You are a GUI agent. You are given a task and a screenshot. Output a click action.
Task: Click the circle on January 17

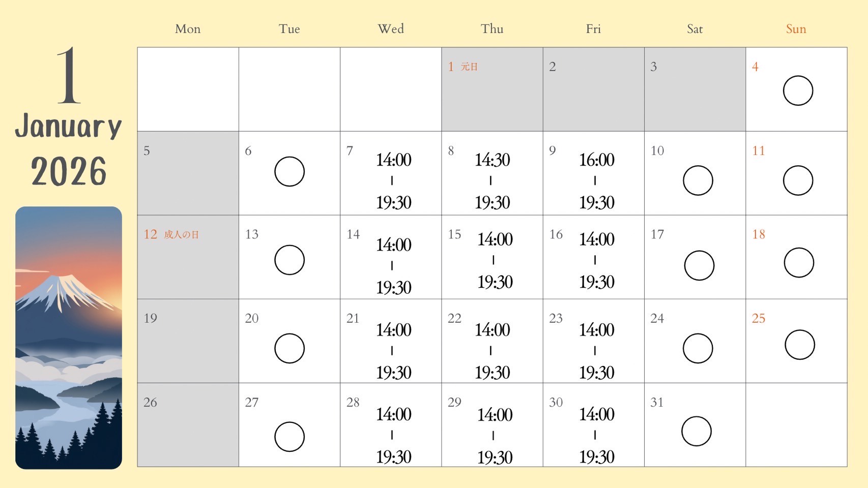click(x=699, y=265)
